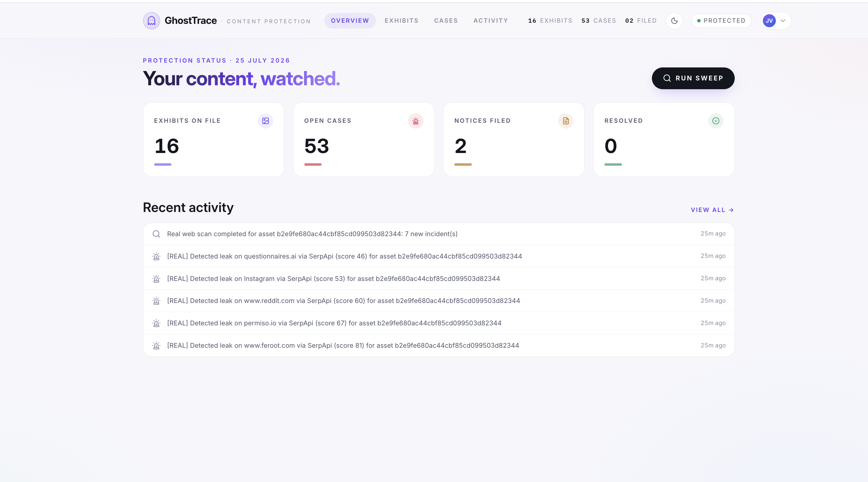
Task: Open leak entry for www.reddit.com score 60
Action: pyautogui.click(x=439, y=301)
